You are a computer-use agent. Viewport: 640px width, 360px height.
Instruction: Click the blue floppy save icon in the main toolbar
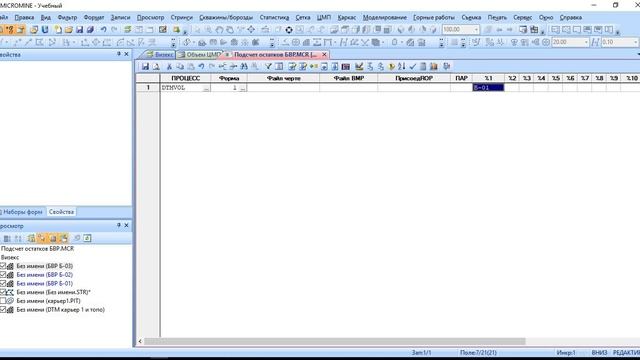pyautogui.click(x=80, y=30)
